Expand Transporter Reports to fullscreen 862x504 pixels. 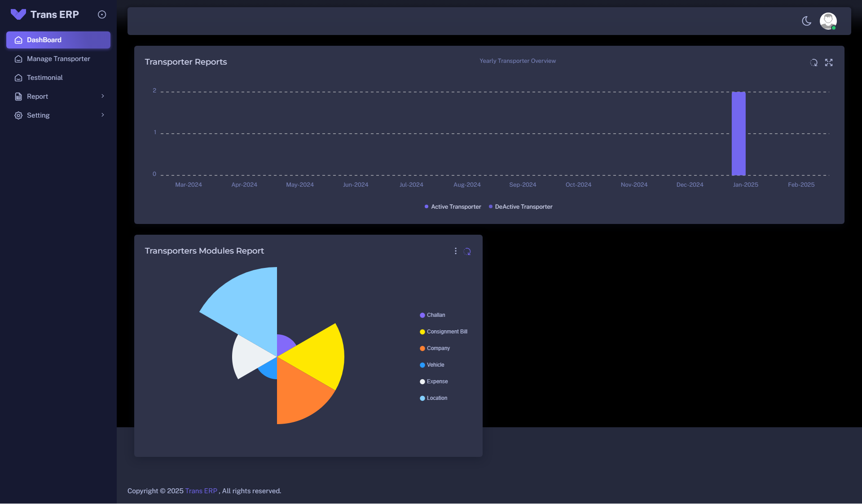point(829,62)
